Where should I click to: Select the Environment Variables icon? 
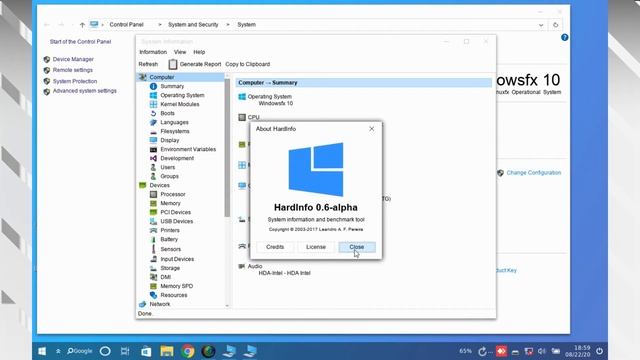[x=153, y=149]
